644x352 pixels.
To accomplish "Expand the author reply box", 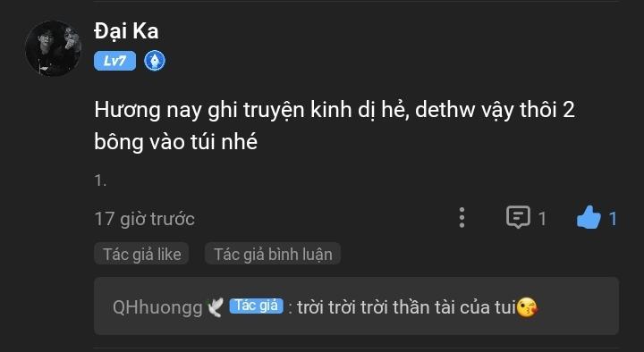I will tap(356, 306).
